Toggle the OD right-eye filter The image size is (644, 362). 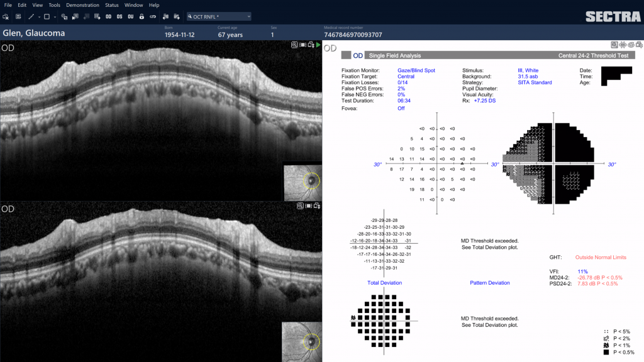click(x=108, y=16)
